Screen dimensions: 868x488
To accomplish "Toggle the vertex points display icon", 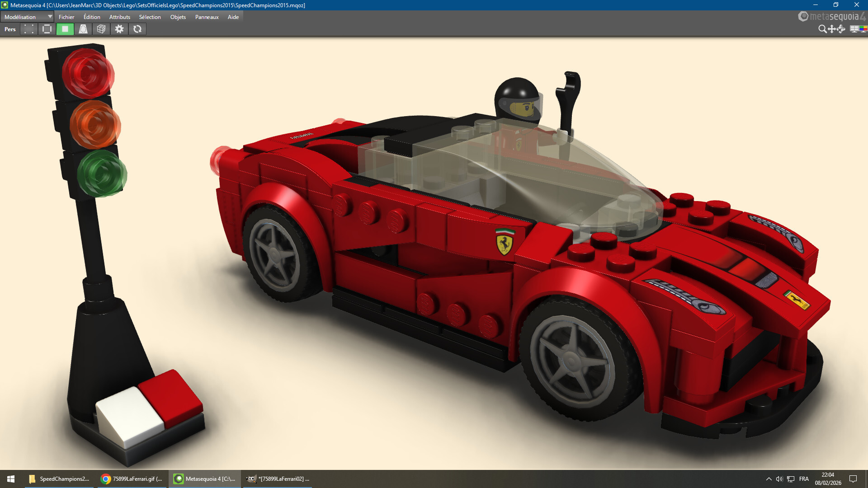I will pos(29,29).
